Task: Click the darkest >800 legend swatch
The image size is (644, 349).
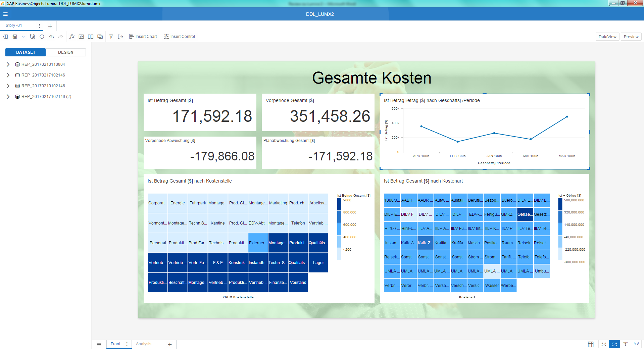Action: pyautogui.click(x=339, y=204)
